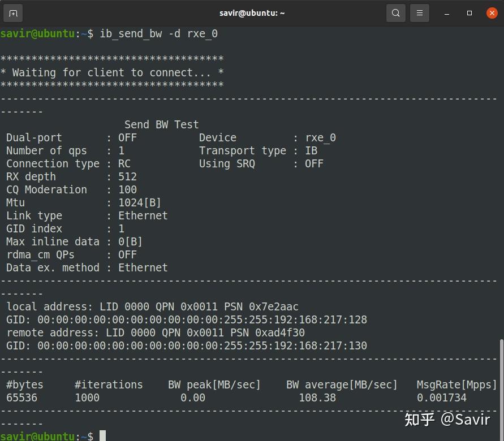Click the Data ex. method Ethernet value
Viewport: 504px width, 441px height.
143,267
